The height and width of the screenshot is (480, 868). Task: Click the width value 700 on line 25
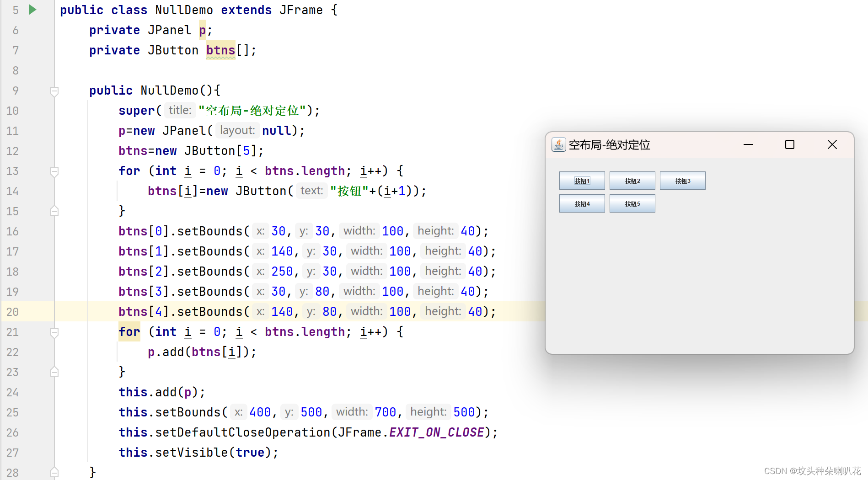[x=386, y=412]
